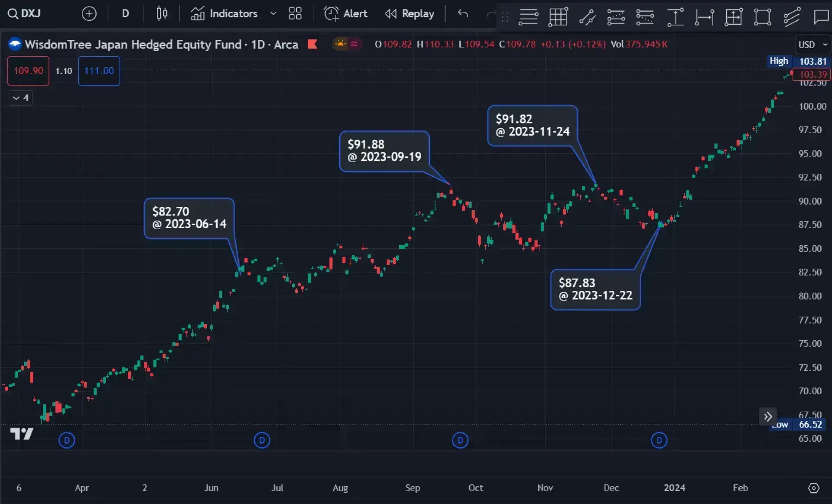Select the Gann box grid tool

point(558,17)
